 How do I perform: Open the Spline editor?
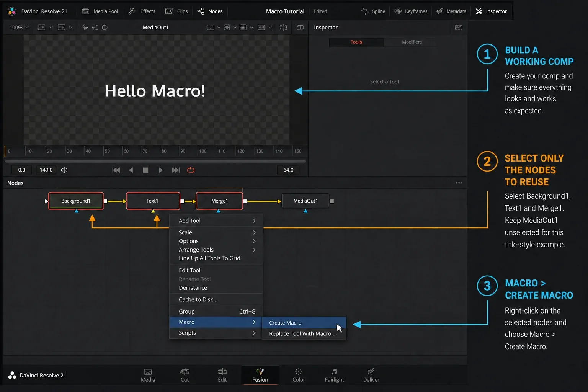click(x=373, y=11)
